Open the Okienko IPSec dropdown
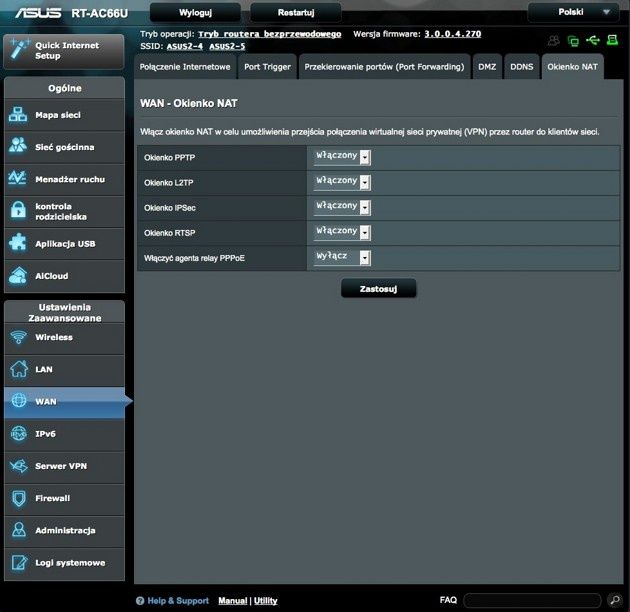The height and width of the screenshot is (612, 630). [342, 207]
